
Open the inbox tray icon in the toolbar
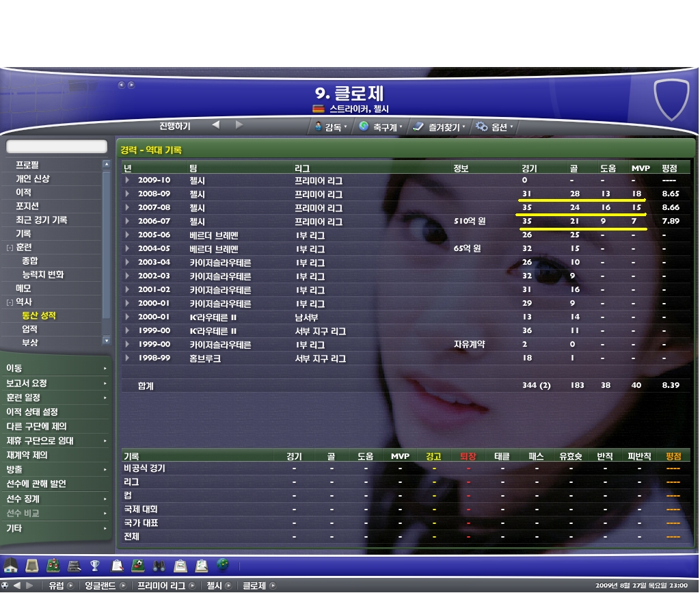(x=32, y=566)
